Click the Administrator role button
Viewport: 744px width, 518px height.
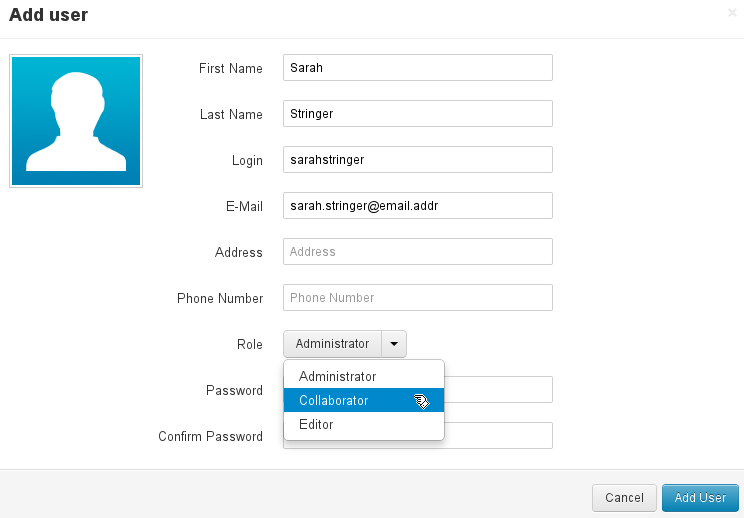(332, 344)
